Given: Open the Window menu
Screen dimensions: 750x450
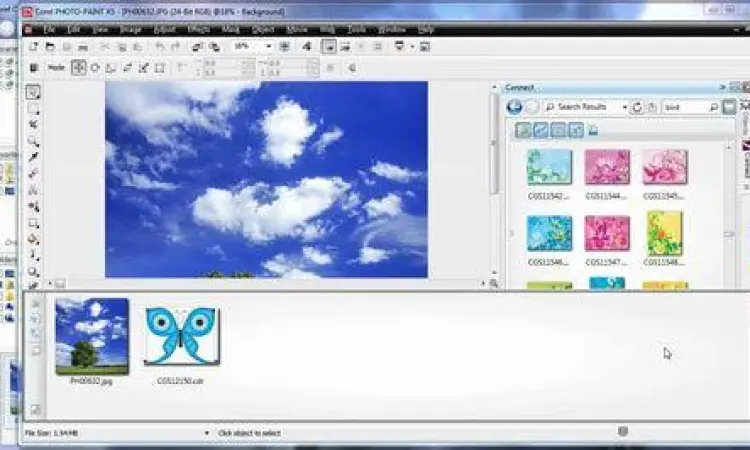Looking at the screenshot, I should coord(392,30).
